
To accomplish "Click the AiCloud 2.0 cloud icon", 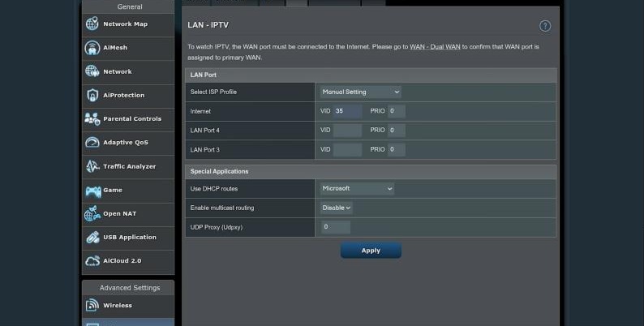I will 92,261.
